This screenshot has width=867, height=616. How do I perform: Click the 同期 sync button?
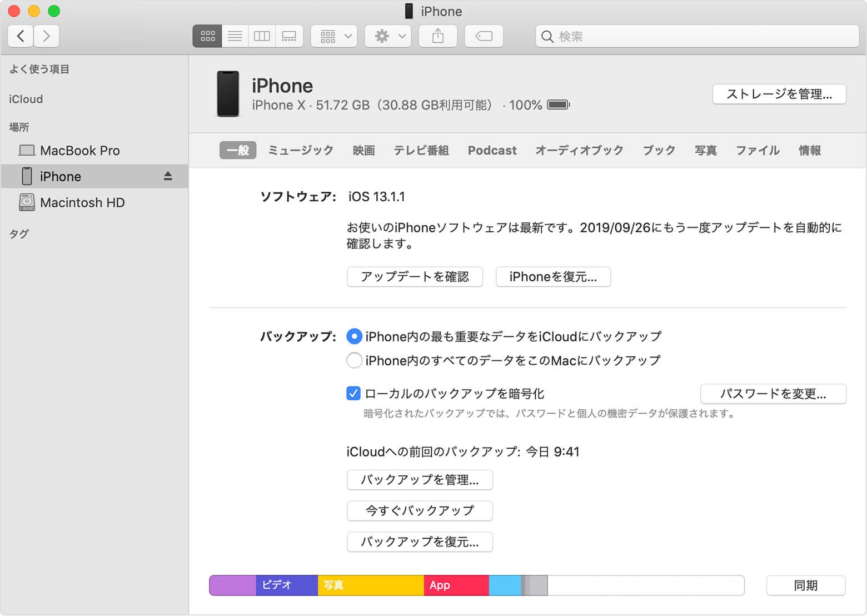point(806,585)
